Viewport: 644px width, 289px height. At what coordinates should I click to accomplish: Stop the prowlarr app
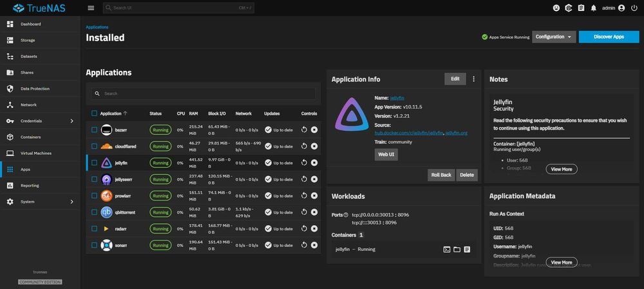314,195
